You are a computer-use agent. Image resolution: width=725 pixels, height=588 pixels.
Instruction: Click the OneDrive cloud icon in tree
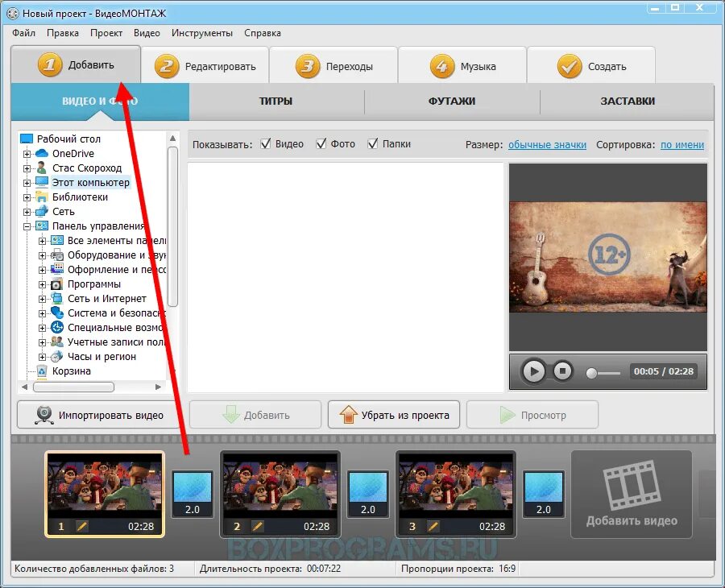pyautogui.click(x=42, y=153)
